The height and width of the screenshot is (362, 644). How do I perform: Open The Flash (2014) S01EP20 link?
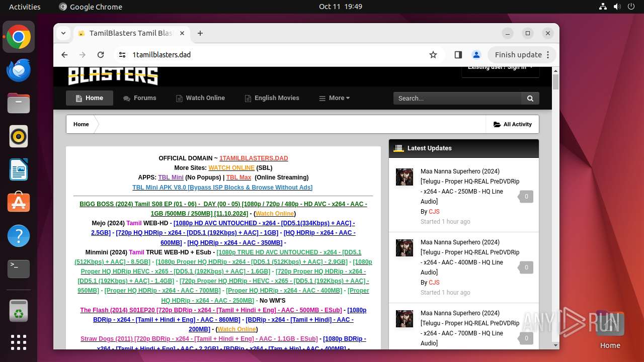point(211,310)
